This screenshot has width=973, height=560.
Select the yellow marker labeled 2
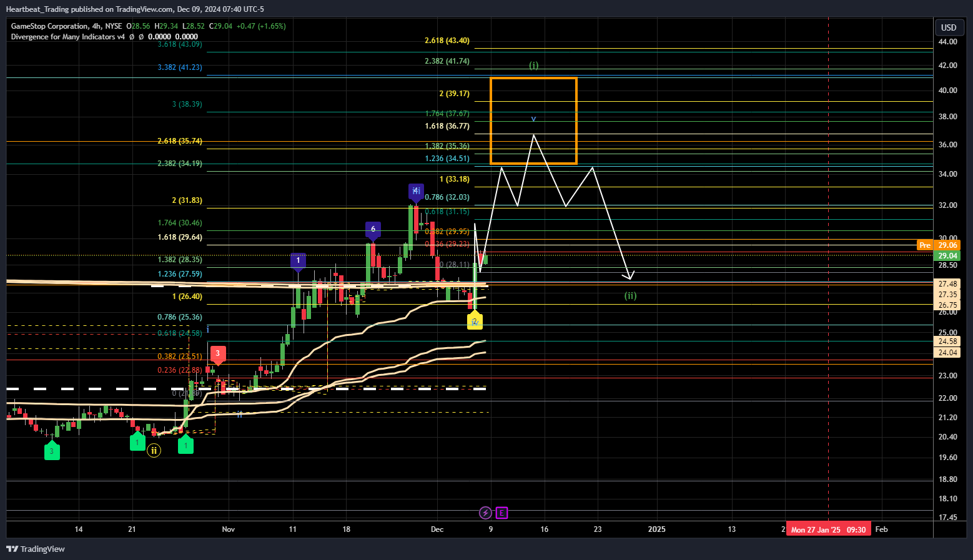(x=475, y=320)
